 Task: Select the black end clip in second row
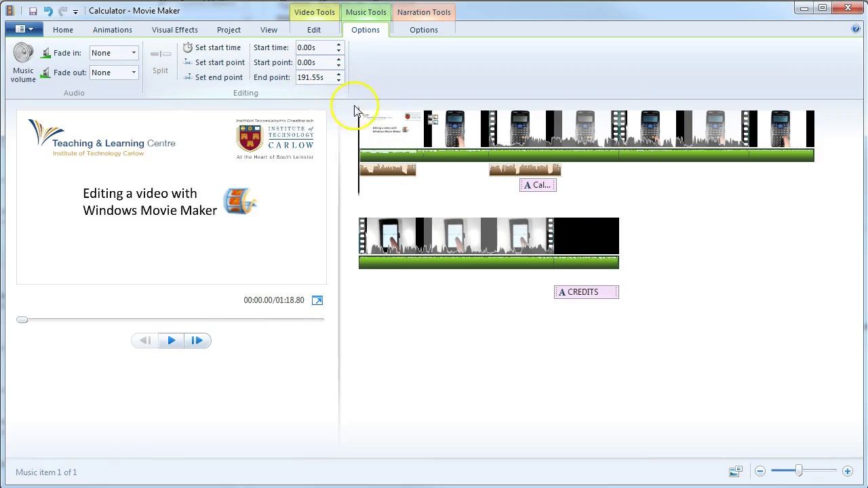[x=587, y=236]
